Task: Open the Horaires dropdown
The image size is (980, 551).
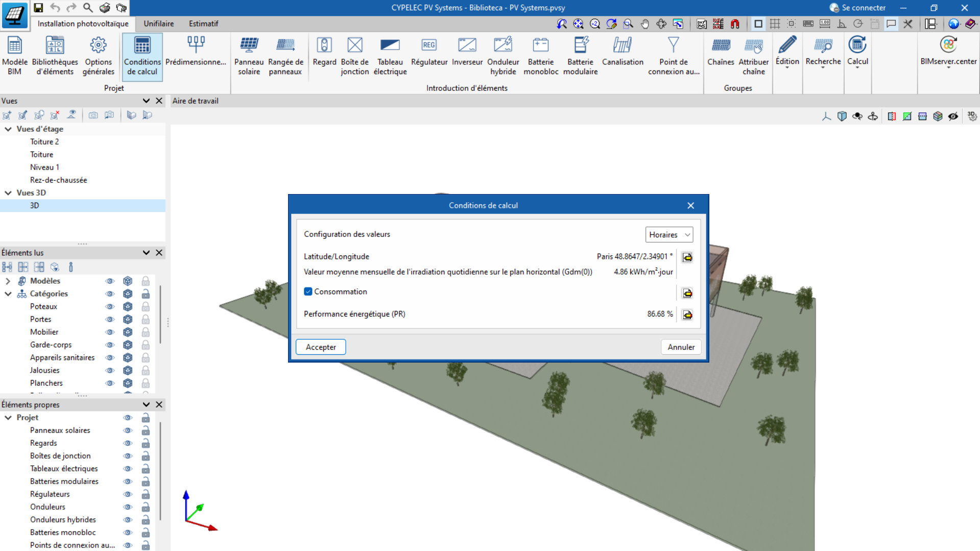Action: click(x=669, y=234)
